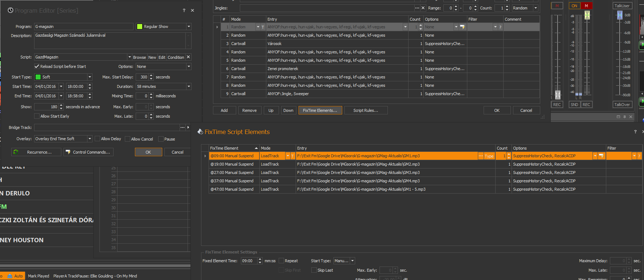
Task: Toggle the TalkUser button
Action: click(x=622, y=6)
